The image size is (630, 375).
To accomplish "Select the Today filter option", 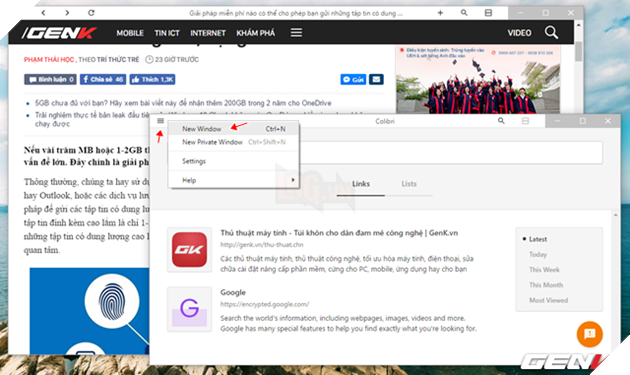I will (x=538, y=254).
